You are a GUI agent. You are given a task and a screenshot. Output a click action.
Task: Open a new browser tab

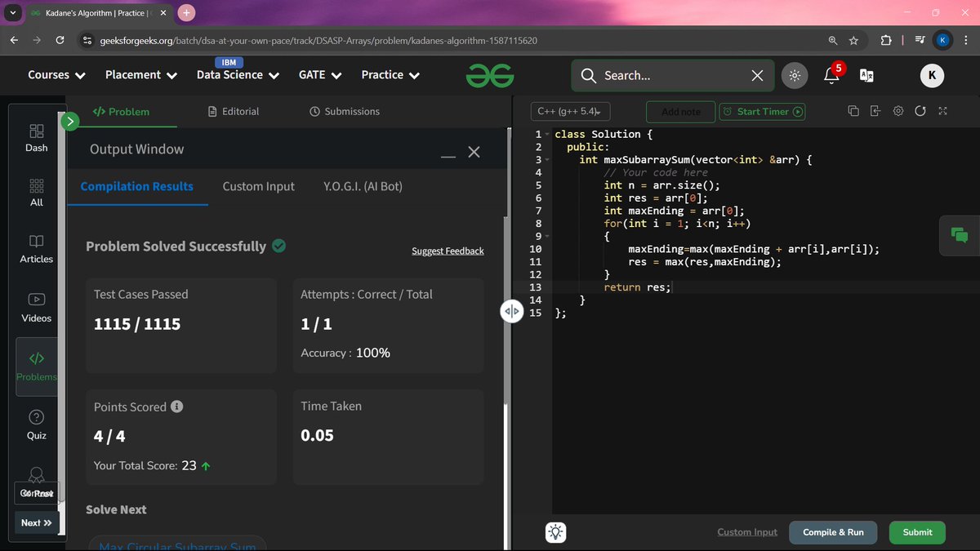(186, 12)
